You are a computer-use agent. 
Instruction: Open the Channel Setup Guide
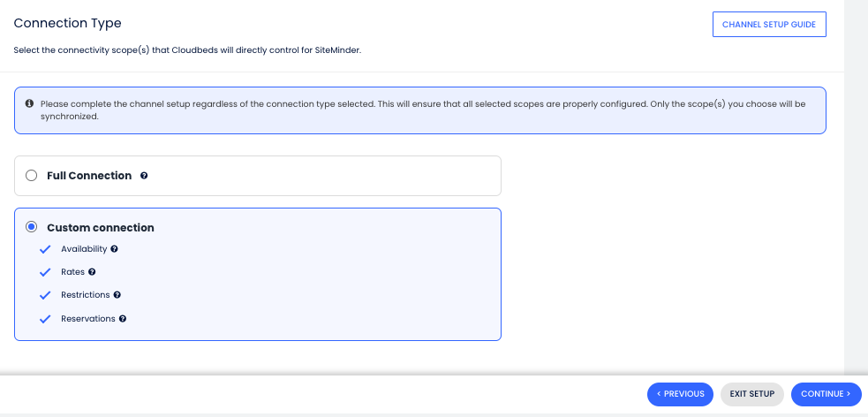pyautogui.click(x=768, y=25)
